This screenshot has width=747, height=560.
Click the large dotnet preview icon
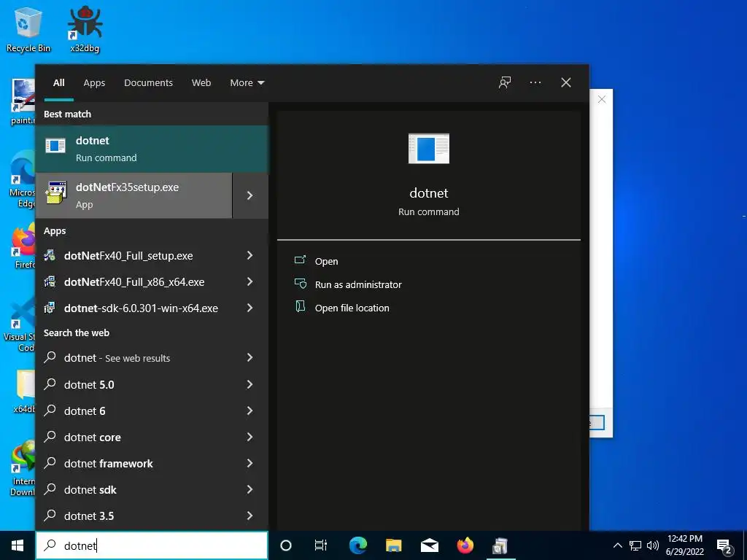pyautogui.click(x=429, y=149)
